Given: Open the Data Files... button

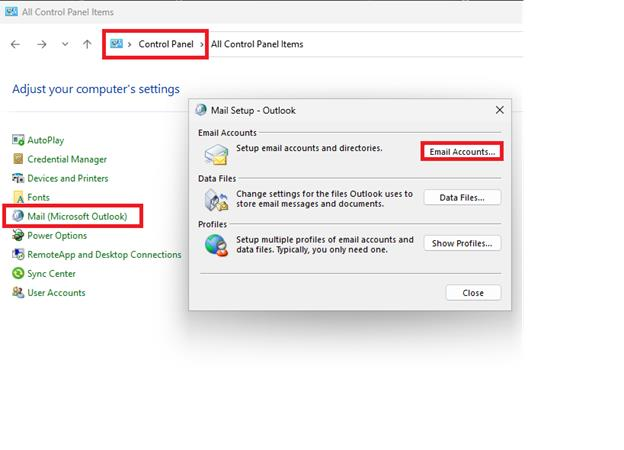Looking at the screenshot, I should tap(462, 197).
